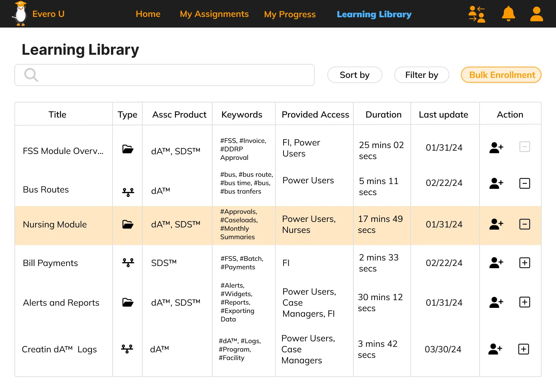Open the Filter by dropdown
The width and height of the screenshot is (556, 392).
pyautogui.click(x=422, y=75)
